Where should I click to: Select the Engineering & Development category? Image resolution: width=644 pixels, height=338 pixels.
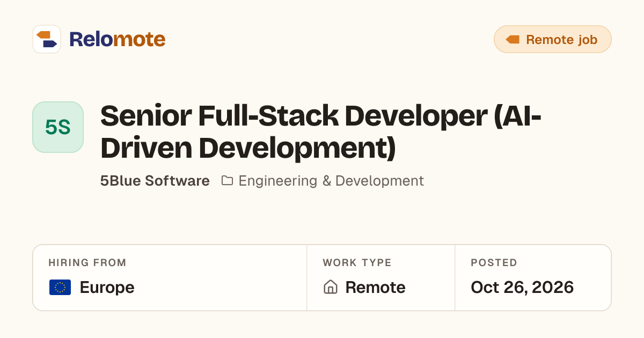331,181
